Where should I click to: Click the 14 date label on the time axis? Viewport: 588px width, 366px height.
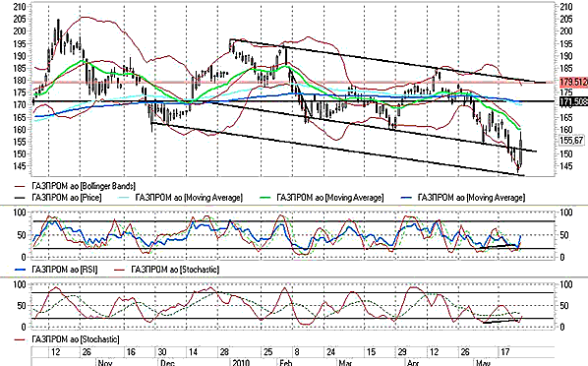coord(193,352)
